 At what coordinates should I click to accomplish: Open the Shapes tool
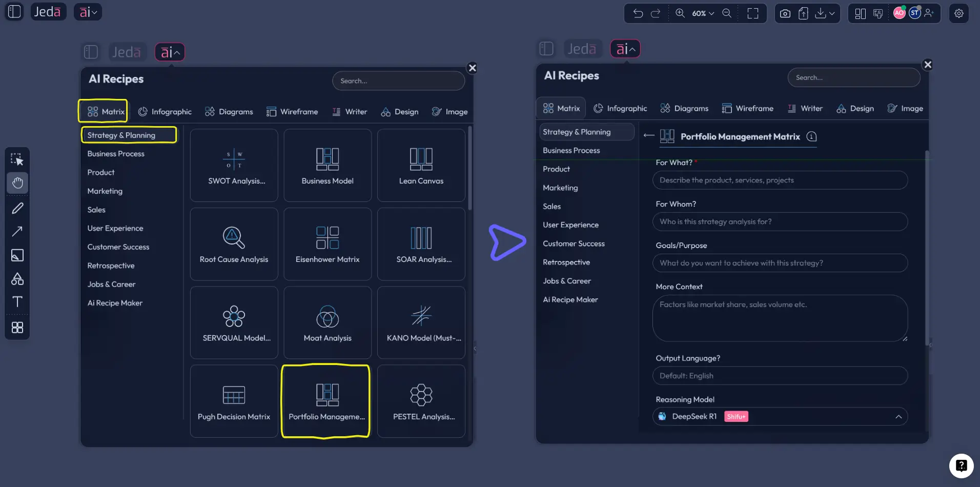pos(17,279)
